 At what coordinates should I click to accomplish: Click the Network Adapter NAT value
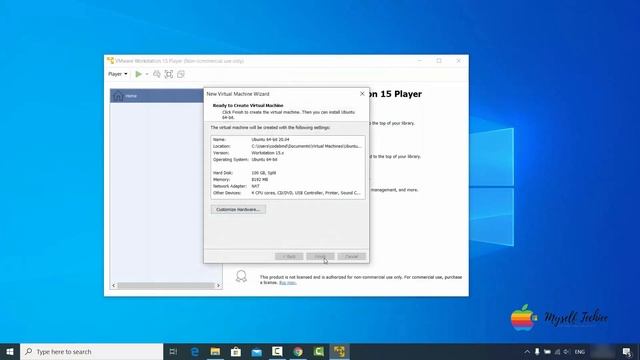coord(256,186)
